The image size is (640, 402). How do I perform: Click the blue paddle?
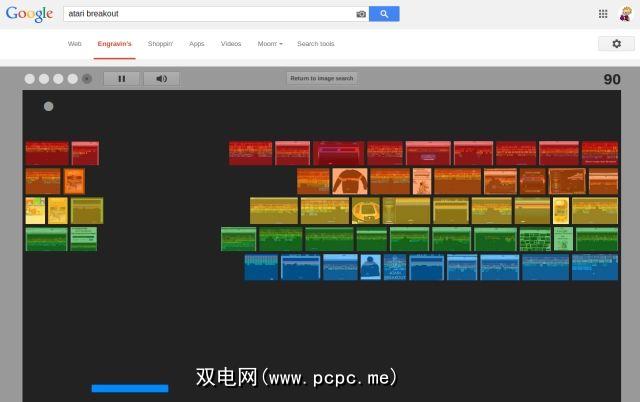pyautogui.click(x=130, y=389)
